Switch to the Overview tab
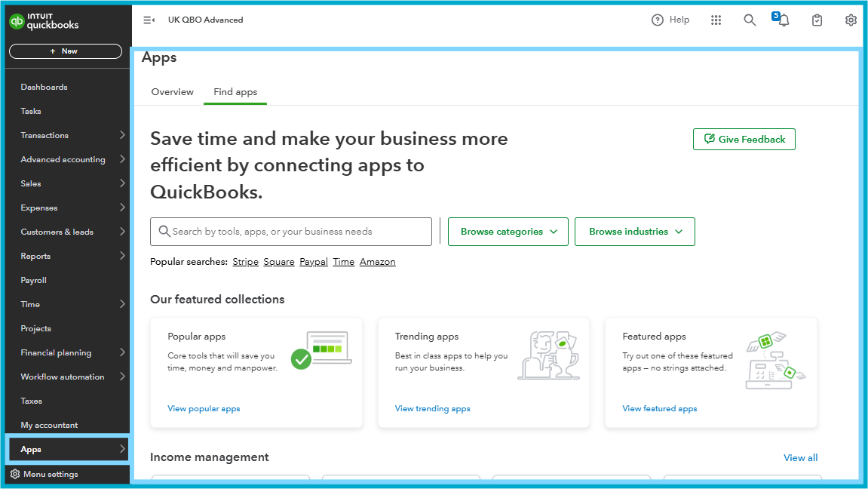The height and width of the screenshot is (489, 868). tap(172, 92)
